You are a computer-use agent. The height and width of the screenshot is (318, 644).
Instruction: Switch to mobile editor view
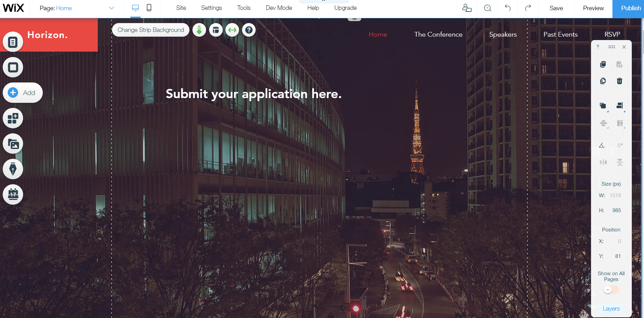149,7
